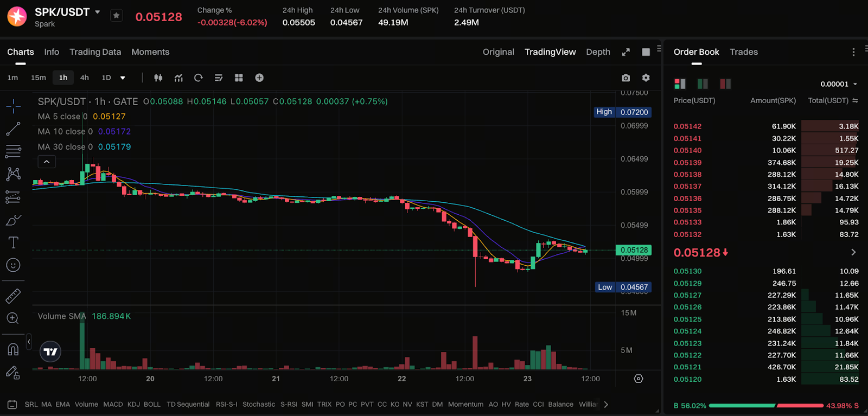Toggle magnet mode
Viewport: 868px width, 416px height.
pos(13,349)
